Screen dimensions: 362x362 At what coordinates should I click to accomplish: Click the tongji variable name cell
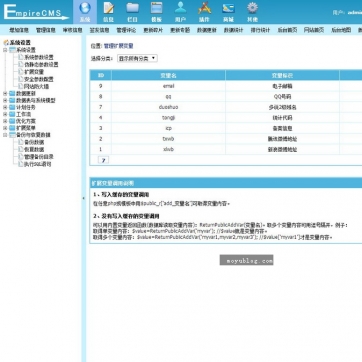[168, 118]
